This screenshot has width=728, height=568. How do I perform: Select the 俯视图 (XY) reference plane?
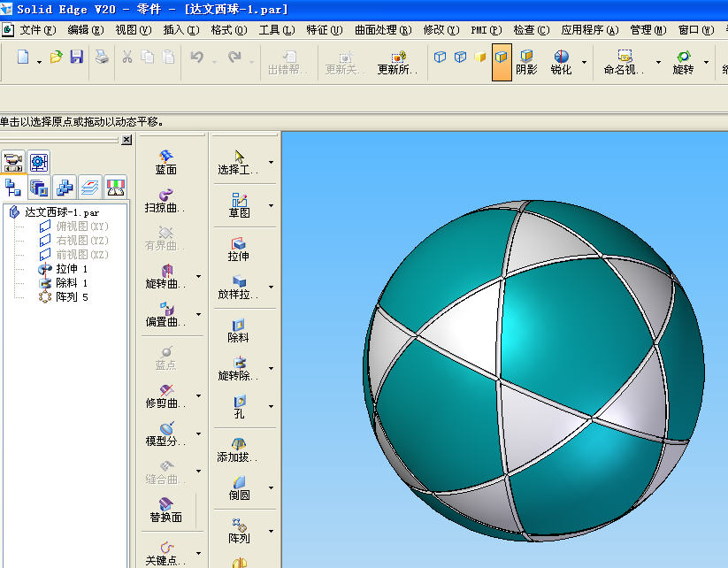tap(73, 226)
